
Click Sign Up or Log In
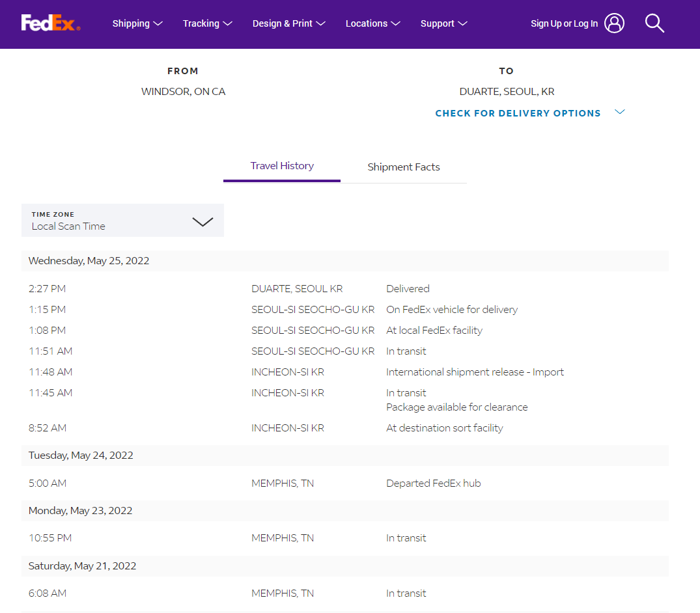[564, 23]
